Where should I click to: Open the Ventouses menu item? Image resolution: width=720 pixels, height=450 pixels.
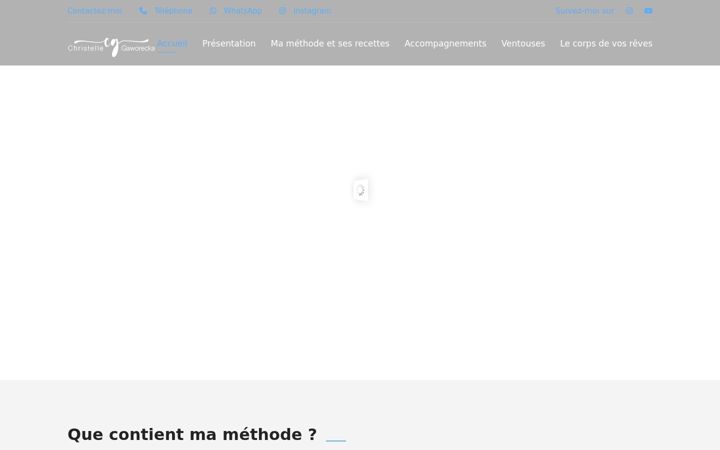pos(523,44)
